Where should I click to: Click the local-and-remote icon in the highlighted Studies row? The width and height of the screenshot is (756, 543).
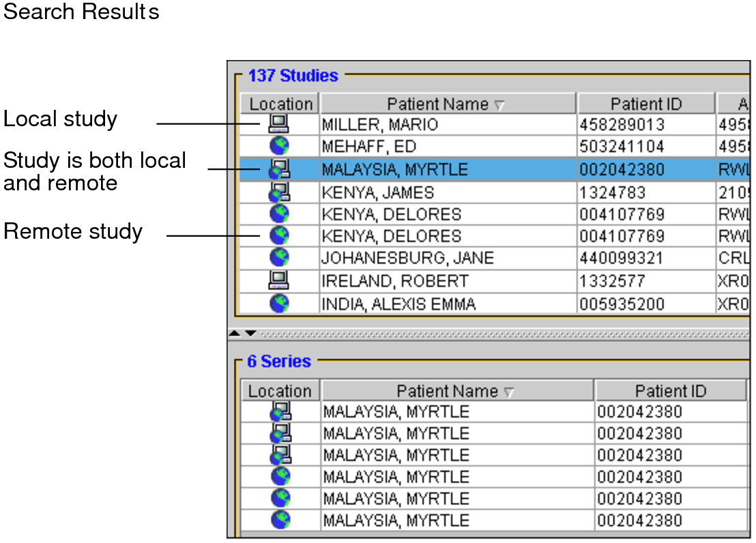[x=279, y=169]
